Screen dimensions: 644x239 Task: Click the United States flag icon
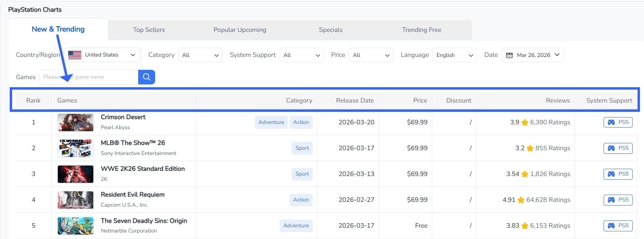click(x=75, y=55)
